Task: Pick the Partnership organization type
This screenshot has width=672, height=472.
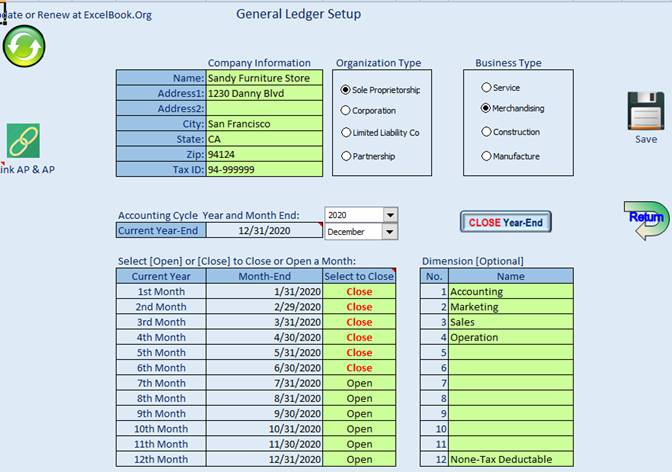Action: coord(346,156)
